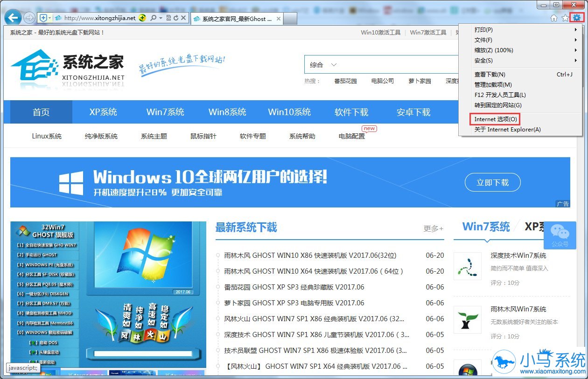Open Win8系统 navigation tab
Screen dimensions: 588x379
[x=227, y=112]
